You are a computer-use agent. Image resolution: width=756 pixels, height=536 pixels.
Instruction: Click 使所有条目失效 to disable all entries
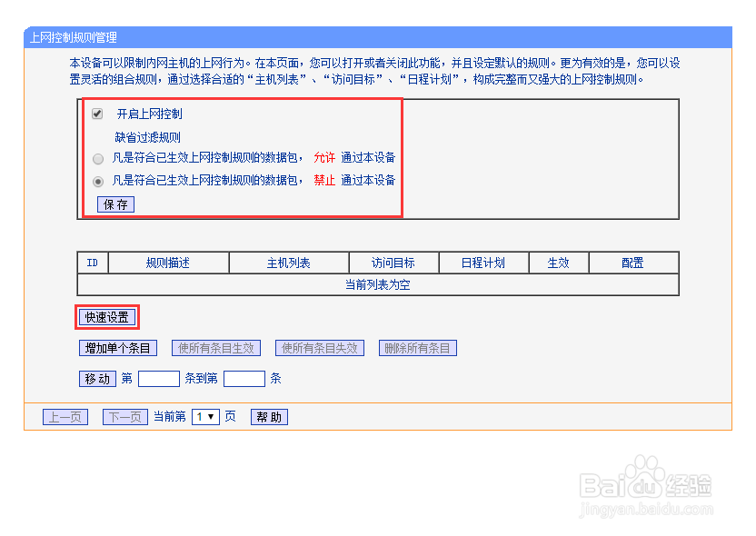pos(320,347)
